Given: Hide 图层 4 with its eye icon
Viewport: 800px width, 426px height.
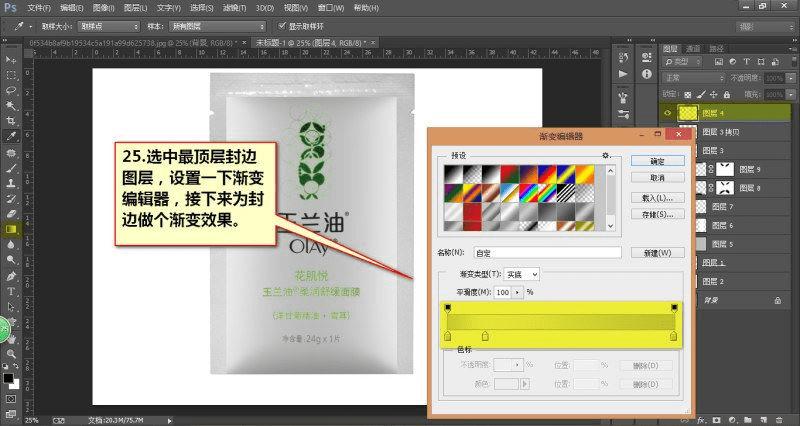Looking at the screenshot, I should click(667, 113).
